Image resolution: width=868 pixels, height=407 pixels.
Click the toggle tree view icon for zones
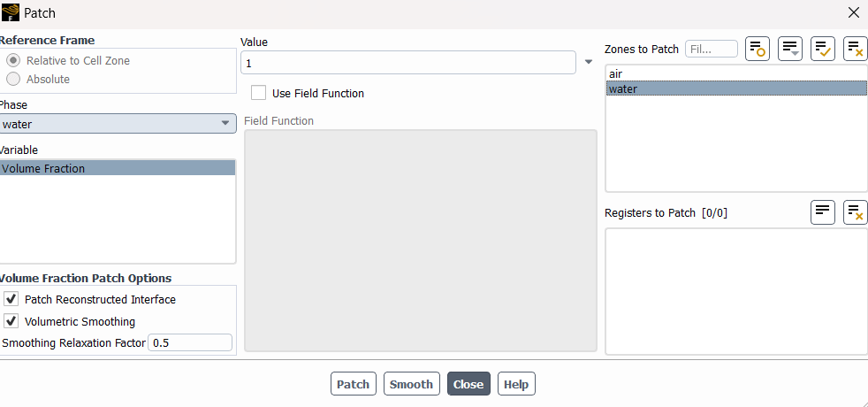pos(758,49)
